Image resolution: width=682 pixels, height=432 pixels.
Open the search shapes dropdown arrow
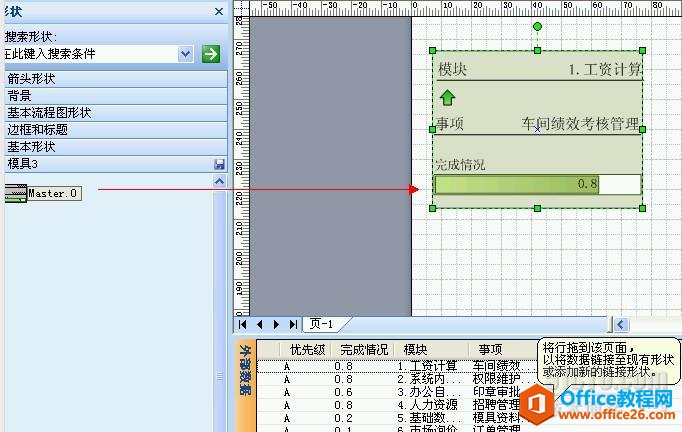tap(186, 54)
